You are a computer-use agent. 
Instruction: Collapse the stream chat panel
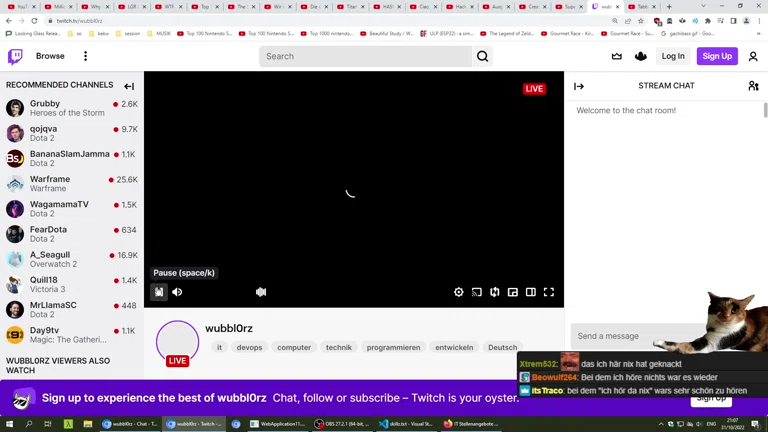579,86
